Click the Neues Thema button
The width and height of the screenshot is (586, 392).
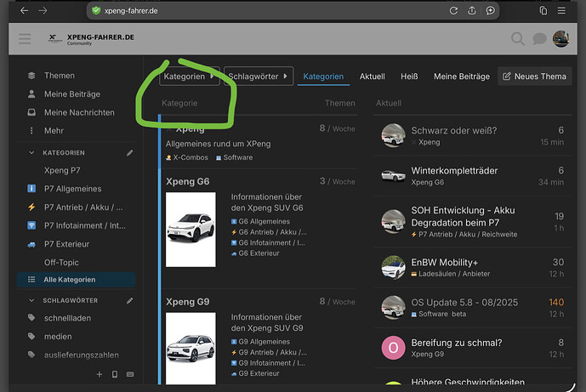tap(534, 77)
